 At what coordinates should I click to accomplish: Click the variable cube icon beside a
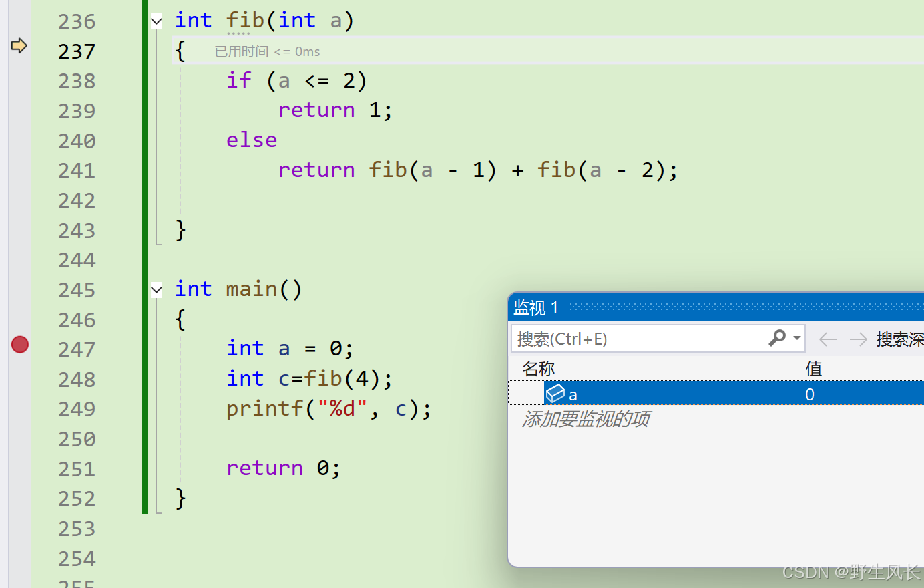click(x=555, y=394)
